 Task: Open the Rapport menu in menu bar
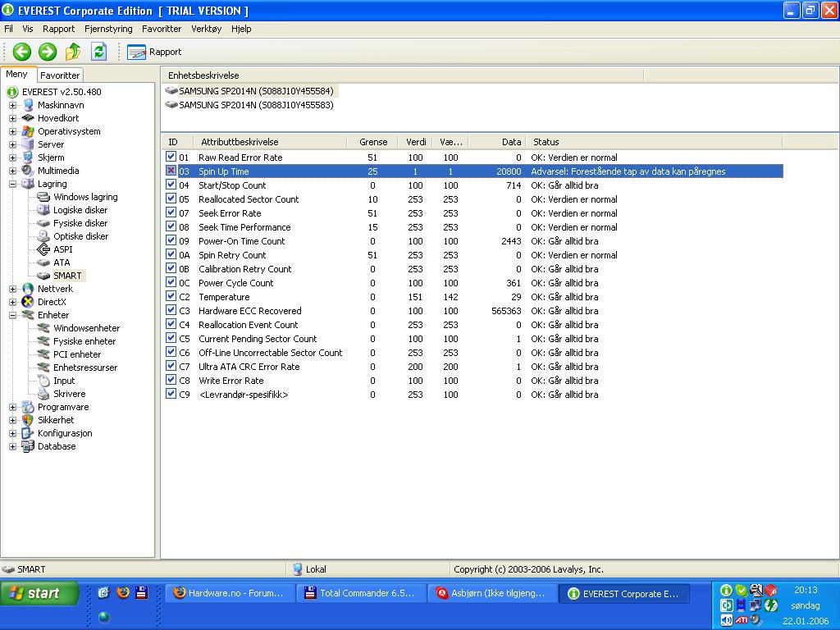pyautogui.click(x=59, y=29)
